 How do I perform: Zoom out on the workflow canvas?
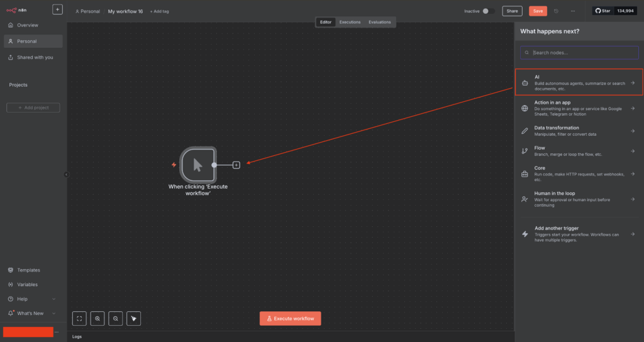(x=116, y=319)
